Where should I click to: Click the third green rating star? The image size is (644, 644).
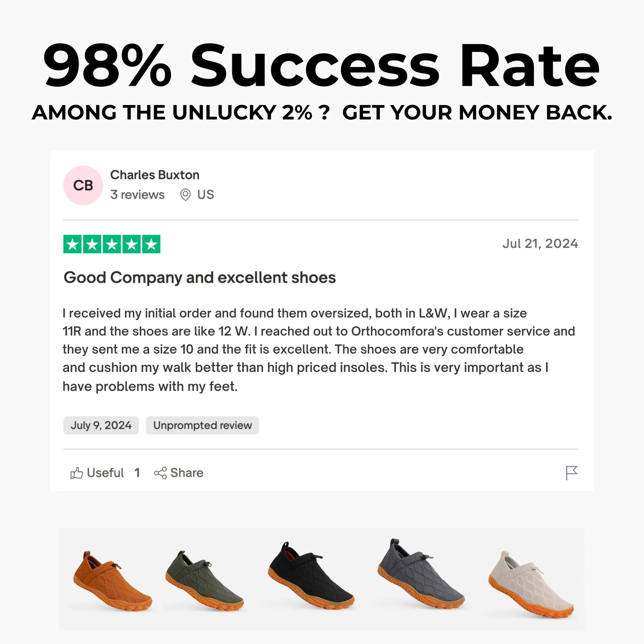(112, 244)
